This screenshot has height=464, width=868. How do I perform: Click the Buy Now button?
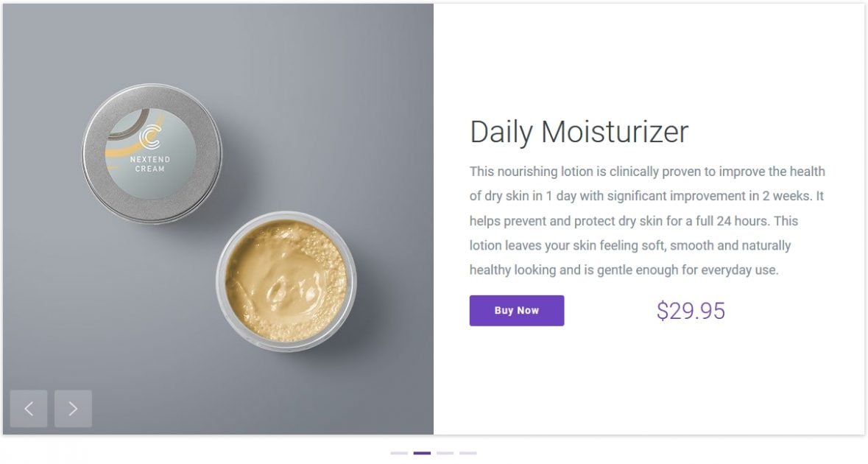[516, 310]
